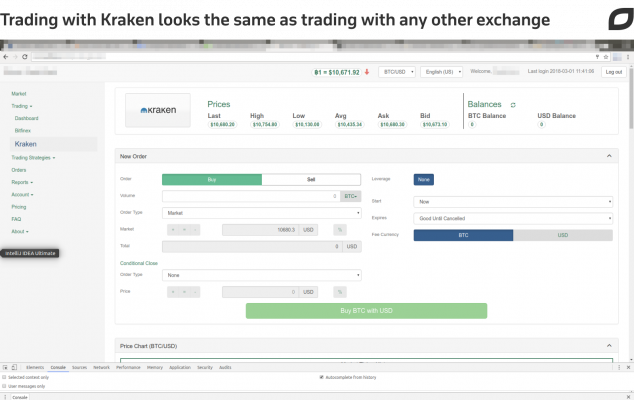The width and height of the screenshot is (634, 400).
Task: Click the Kraken logo card
Action: click(x=158, y=110)
